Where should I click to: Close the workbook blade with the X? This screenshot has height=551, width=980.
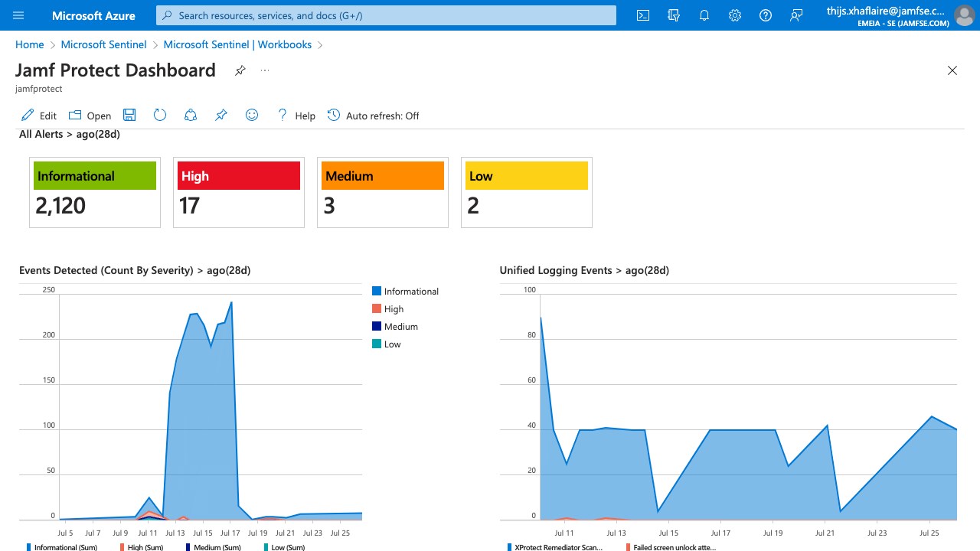952,70
